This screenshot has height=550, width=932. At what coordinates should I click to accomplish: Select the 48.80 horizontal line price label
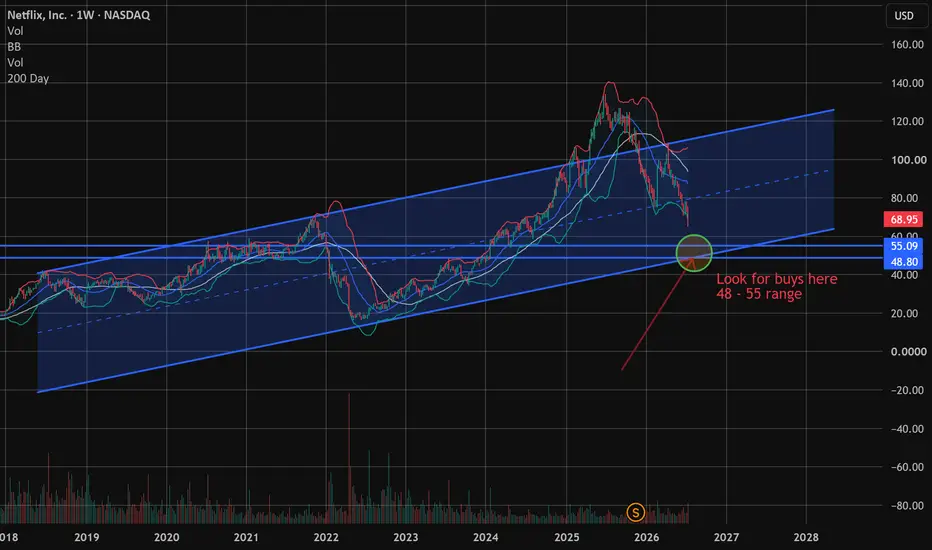(903, 262)
